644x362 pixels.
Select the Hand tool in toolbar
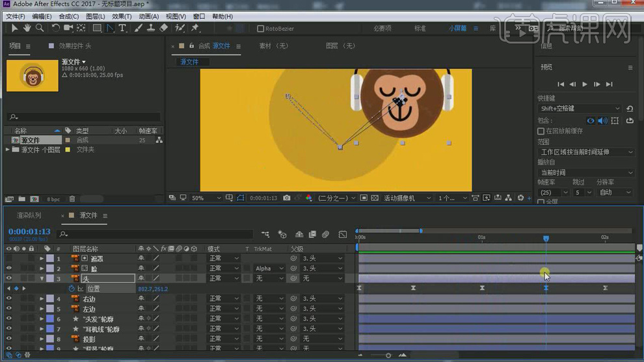[27, 28]
